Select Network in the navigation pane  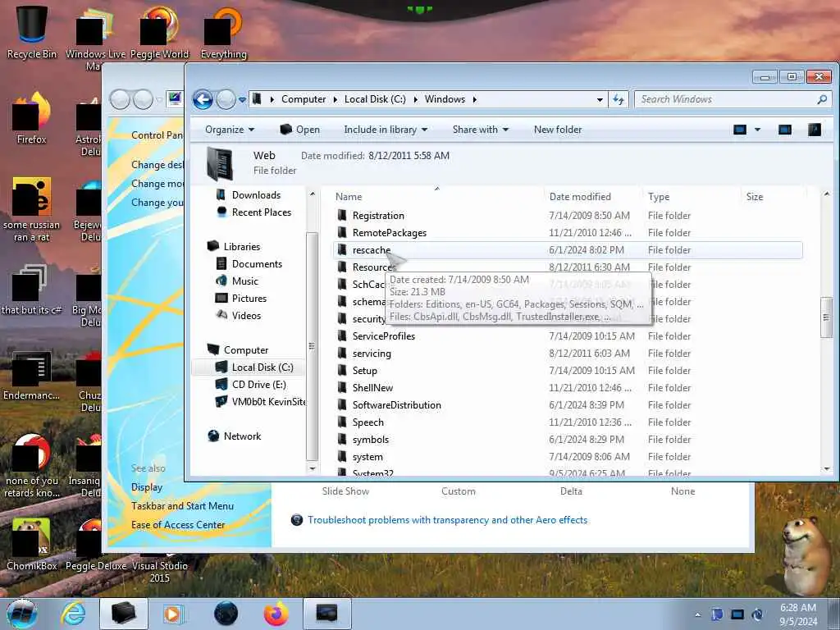point(242,436)
